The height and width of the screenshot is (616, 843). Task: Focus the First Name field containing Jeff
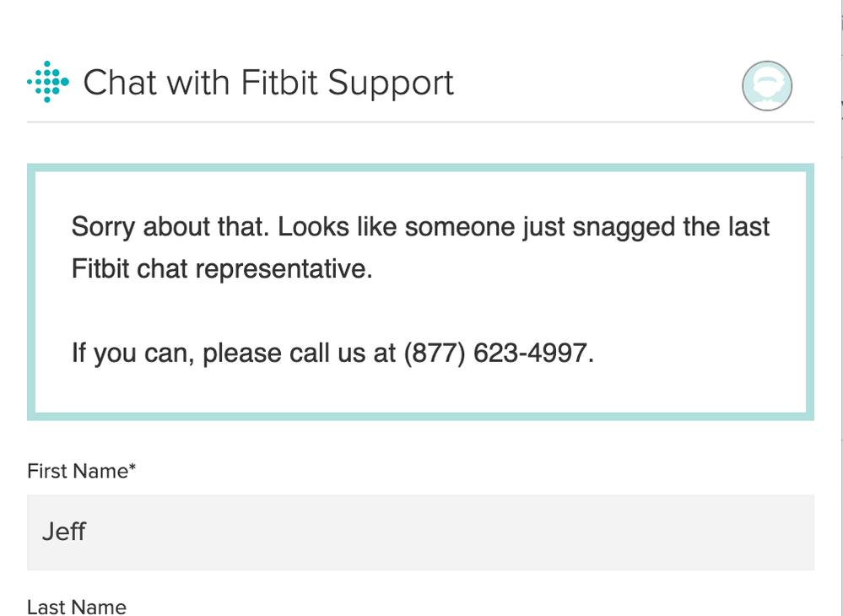[x=420, y=532]
